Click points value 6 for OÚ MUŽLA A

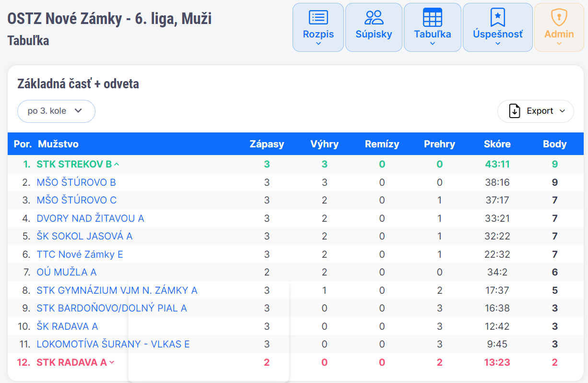[555, 272]
